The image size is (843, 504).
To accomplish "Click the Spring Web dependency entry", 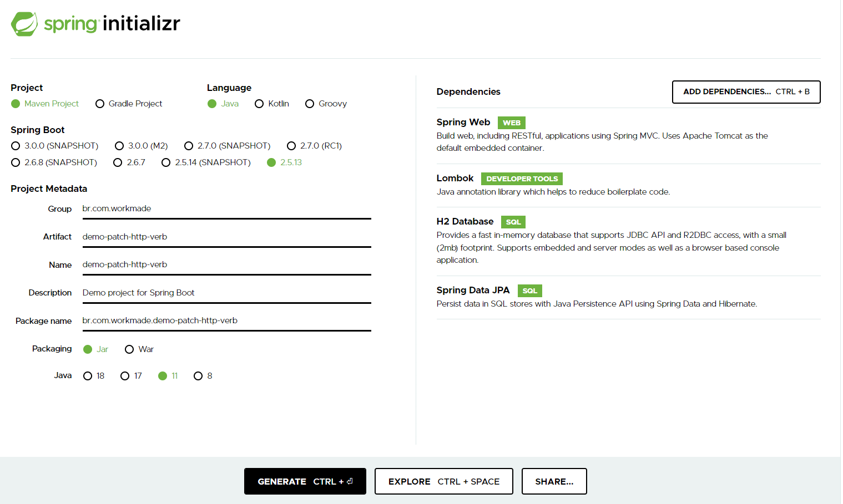I will pos(628,135).
